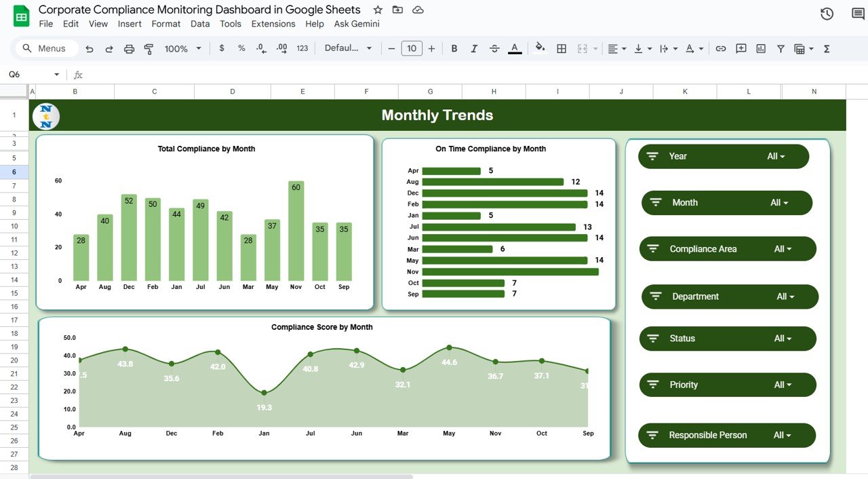Open the fill color picker

point(540,49)
